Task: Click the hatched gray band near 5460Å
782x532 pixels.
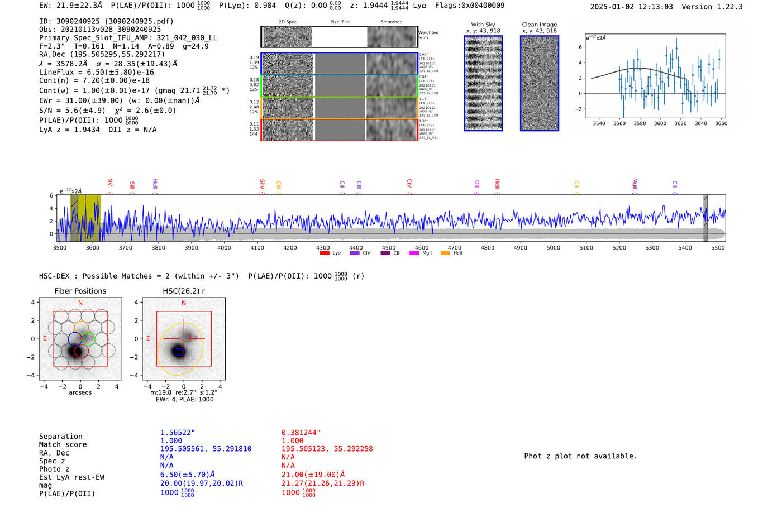Action: tap(705, 218)
